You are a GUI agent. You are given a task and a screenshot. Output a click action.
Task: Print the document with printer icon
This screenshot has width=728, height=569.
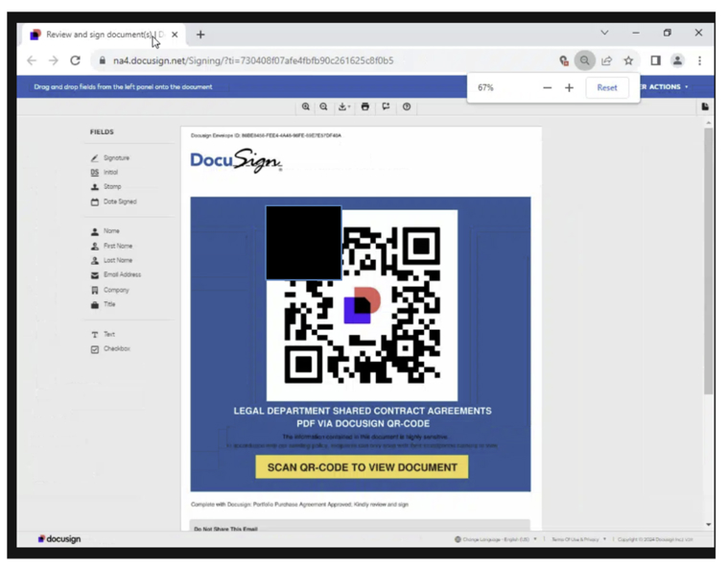point(364,107)
